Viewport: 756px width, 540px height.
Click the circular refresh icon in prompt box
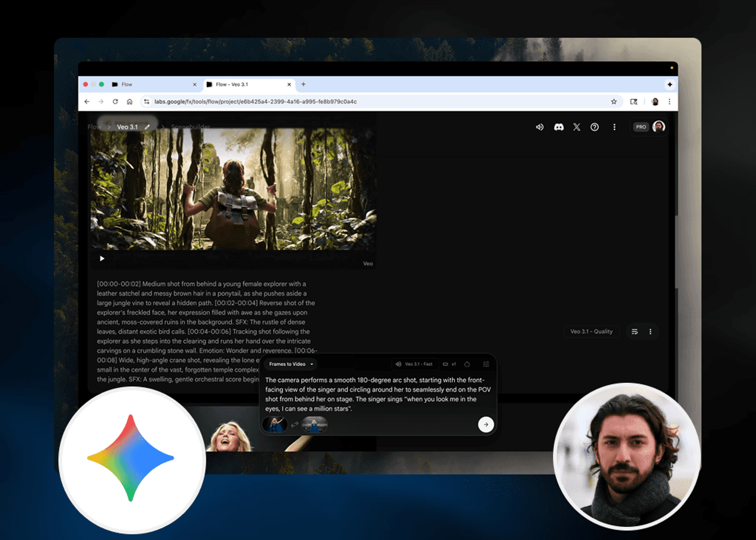(467, 364)
